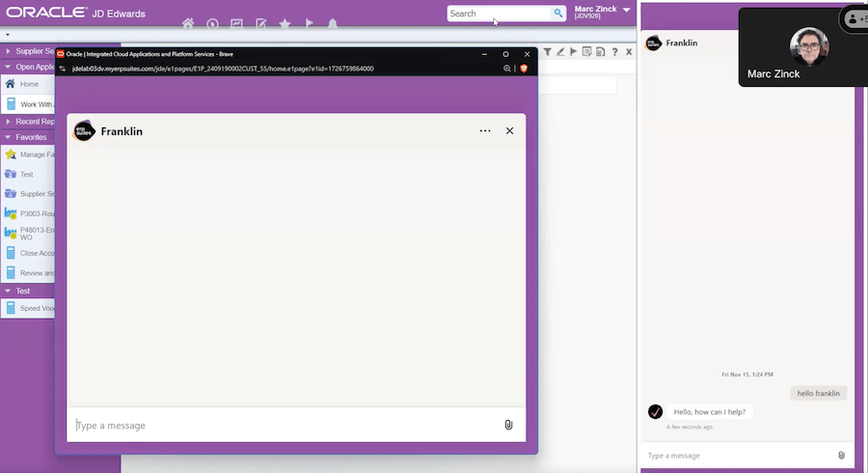Click the Oracle JD Edwards logo
The image size is (868, 473).
pyautogui.click(x=76, y=13)
